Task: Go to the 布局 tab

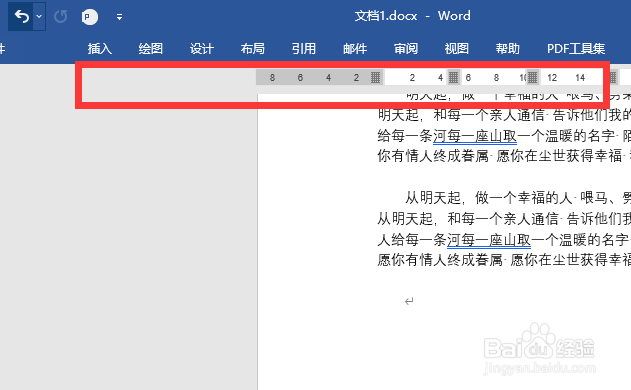Action: click(x=253, y=49)
